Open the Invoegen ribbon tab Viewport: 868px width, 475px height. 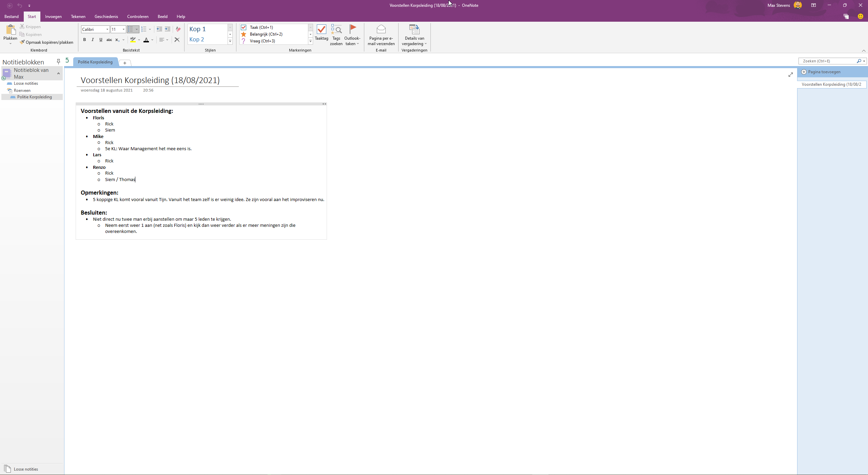pos(53,17)
